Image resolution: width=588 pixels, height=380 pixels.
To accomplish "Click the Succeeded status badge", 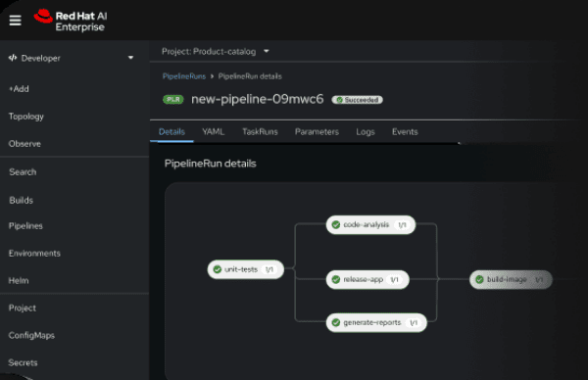I will coord(357,100).
